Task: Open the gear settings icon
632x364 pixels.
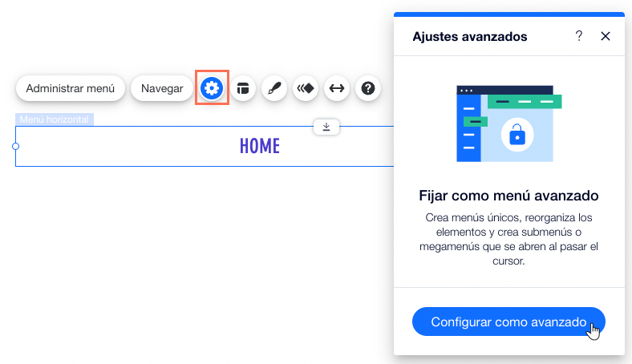Action: click(x=212, y=88)
